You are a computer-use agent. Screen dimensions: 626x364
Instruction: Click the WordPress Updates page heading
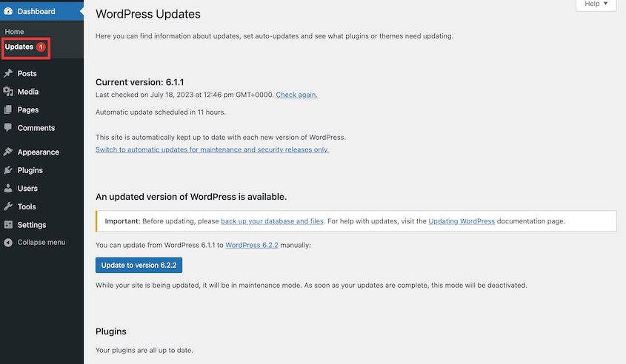pyautogui.click(x=148, y=14)
